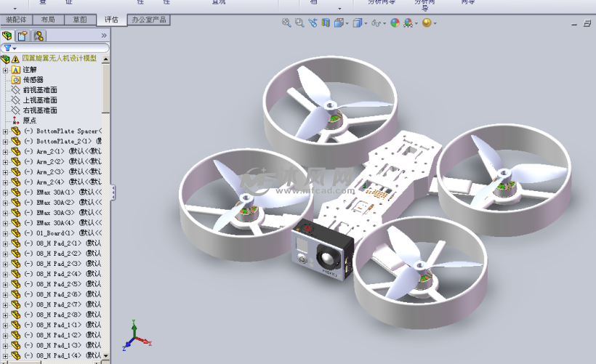Switch to the 布局 tab
Screen dimensions: 596x364
pos(48,20)
